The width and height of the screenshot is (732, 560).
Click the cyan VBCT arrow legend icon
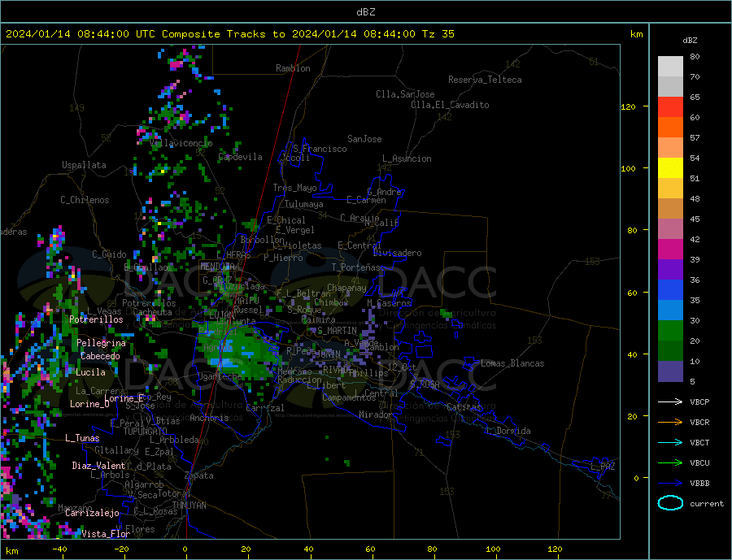670,442
